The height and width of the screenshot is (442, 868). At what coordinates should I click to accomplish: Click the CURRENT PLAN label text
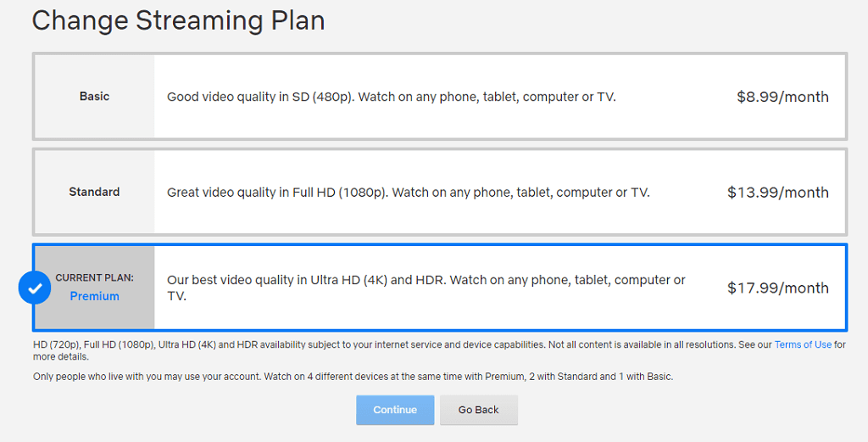(94, 277)
